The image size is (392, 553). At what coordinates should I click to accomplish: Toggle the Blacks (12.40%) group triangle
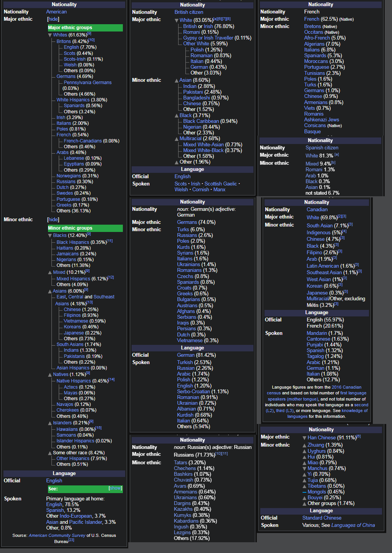click(x=50, y=235)
